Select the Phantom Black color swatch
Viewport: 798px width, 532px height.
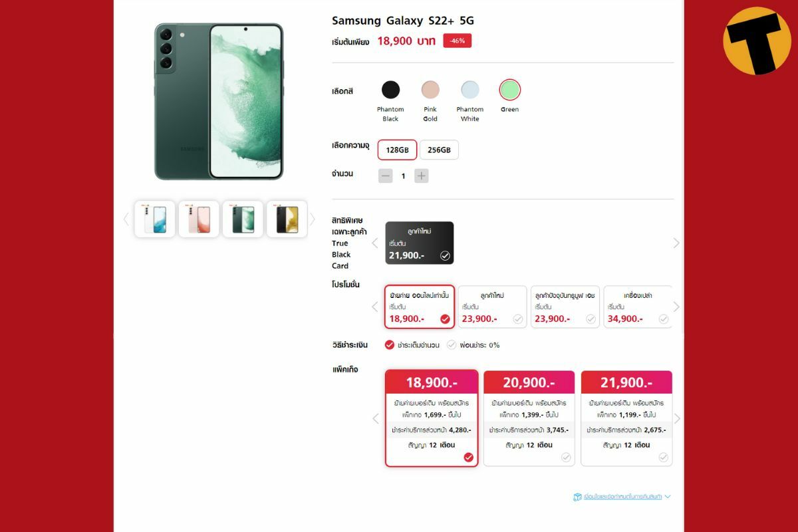click(390, 90)
